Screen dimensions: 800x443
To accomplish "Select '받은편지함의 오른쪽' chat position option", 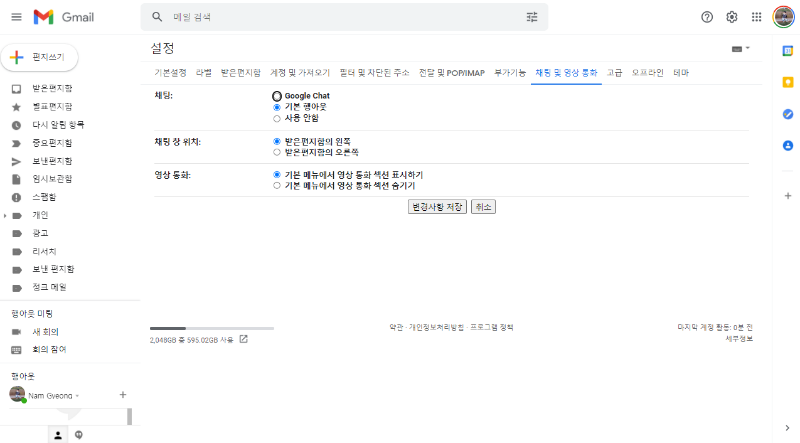I will (x=277, y=152).
